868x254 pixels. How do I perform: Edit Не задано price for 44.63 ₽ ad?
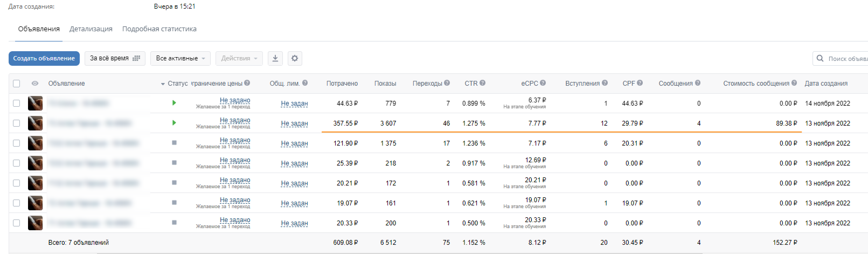click(x=235, y=100)
